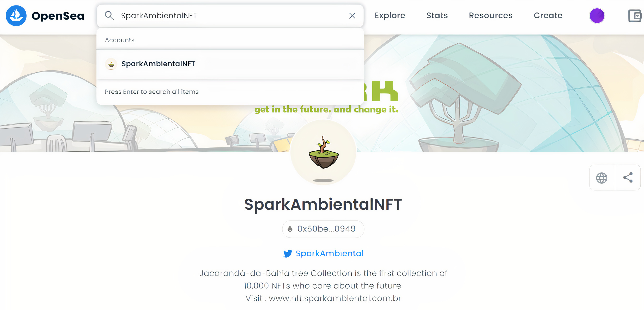Click the Twitter bird icon
Image resolution: width=644 pixels, height=310 pixels.
click(x=288, y=253)
